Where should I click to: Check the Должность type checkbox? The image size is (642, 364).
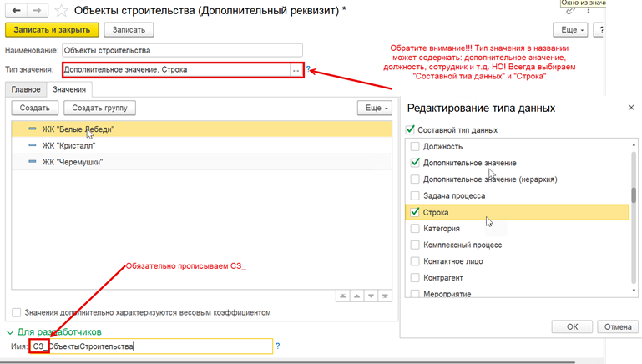(415, 146)
